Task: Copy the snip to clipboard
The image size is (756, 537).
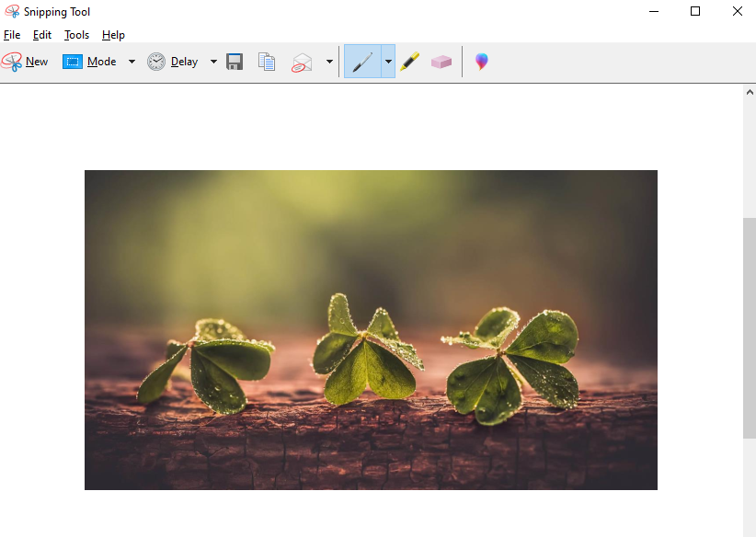Action: [267, 62]
